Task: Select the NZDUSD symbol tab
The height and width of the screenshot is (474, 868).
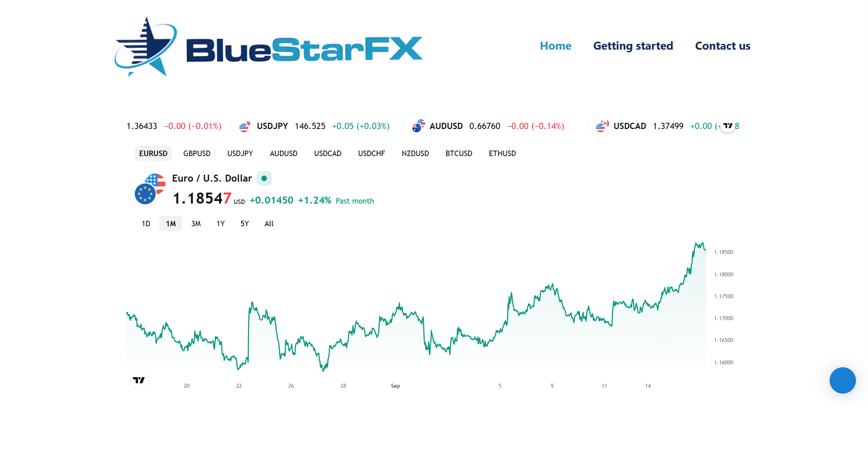Action: pos(415,153)
